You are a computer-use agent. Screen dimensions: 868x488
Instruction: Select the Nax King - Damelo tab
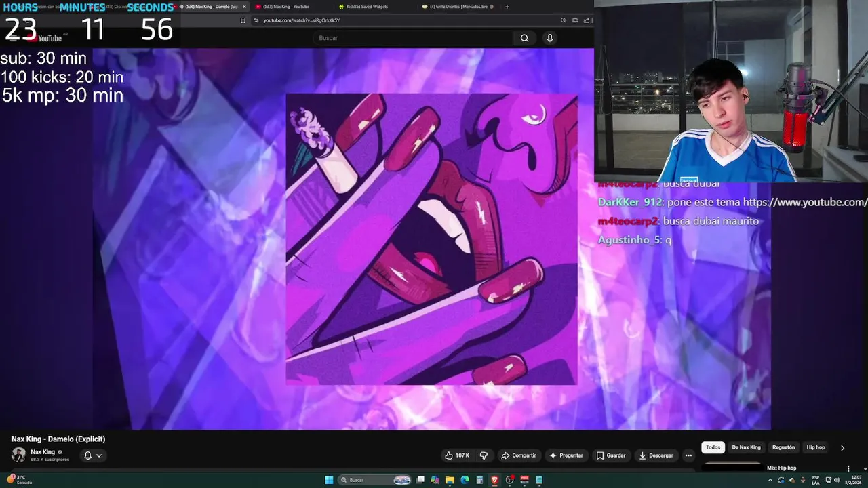pyautogui.click(x=212, y=7)
